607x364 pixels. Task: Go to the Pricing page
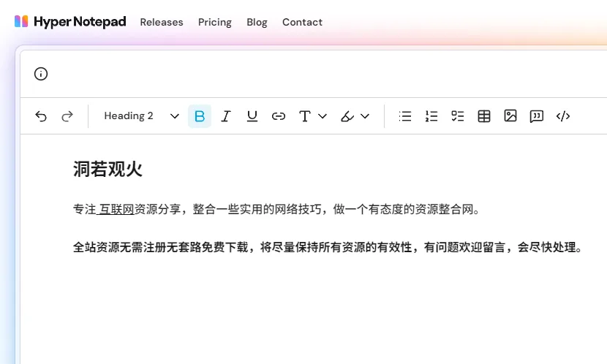pos(215,23)
